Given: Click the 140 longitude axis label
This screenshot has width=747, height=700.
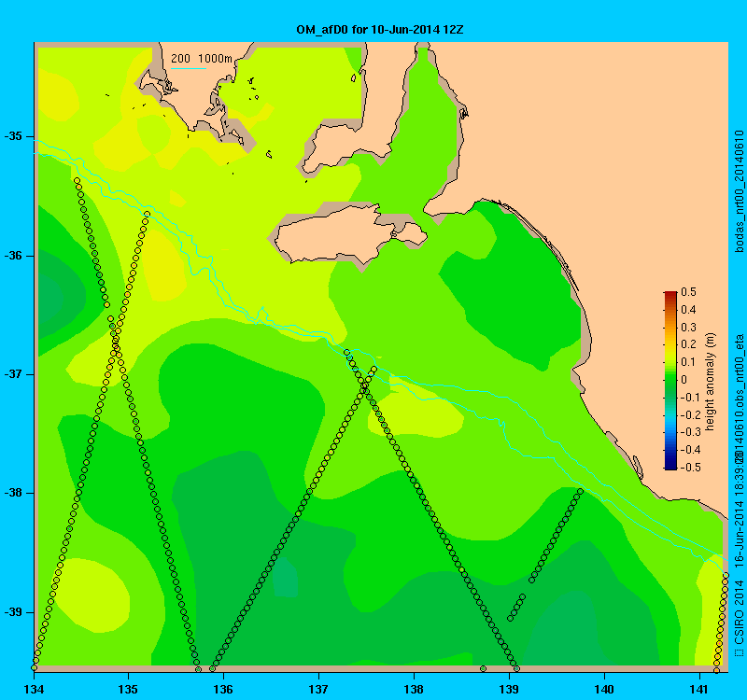Looking at the screenshot, I should click(604, 689).
